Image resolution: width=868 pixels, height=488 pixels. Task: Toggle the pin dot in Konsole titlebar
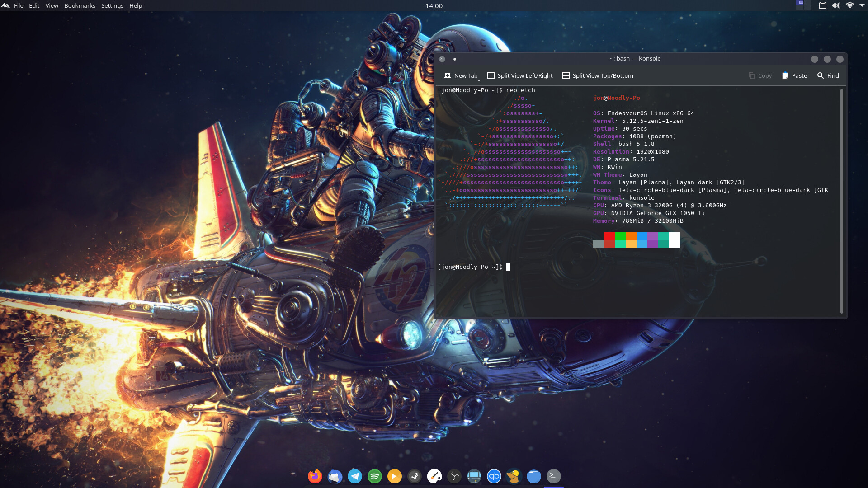coord(455,59)
